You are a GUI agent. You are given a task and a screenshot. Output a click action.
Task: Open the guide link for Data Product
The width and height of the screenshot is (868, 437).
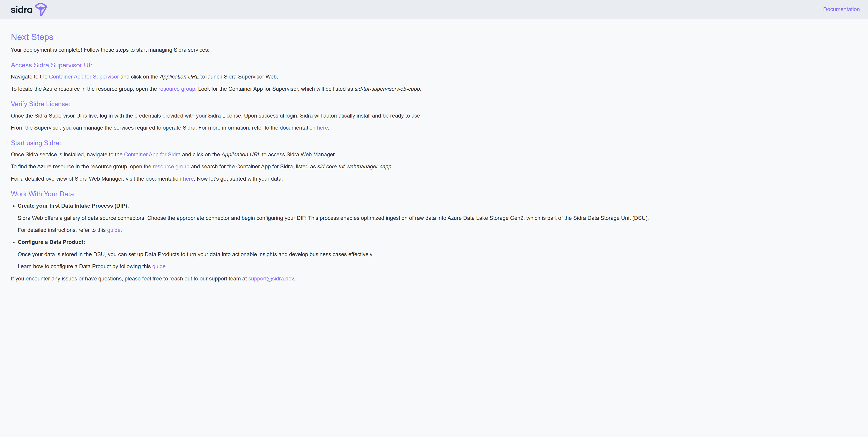[x=159, y=266]
